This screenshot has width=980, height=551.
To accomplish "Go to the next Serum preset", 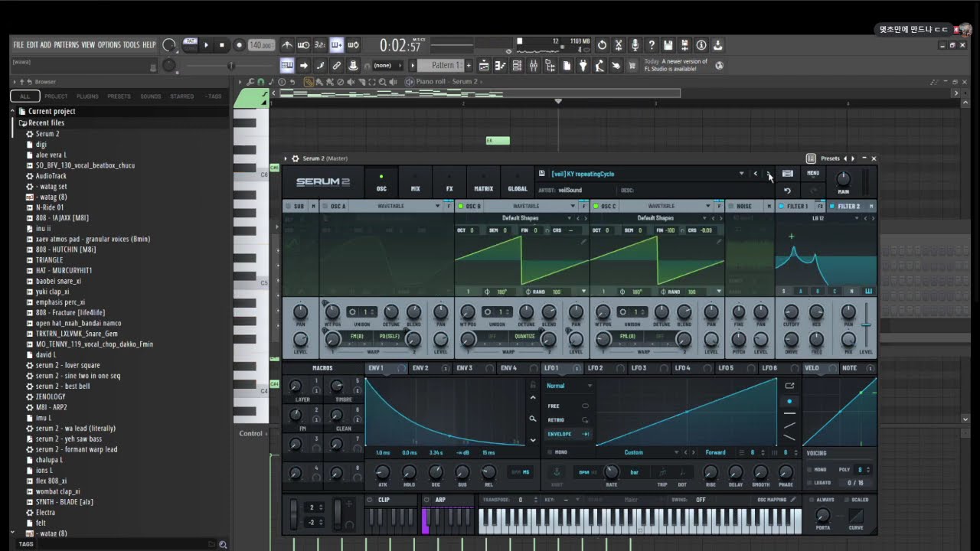I will point(769,174).
